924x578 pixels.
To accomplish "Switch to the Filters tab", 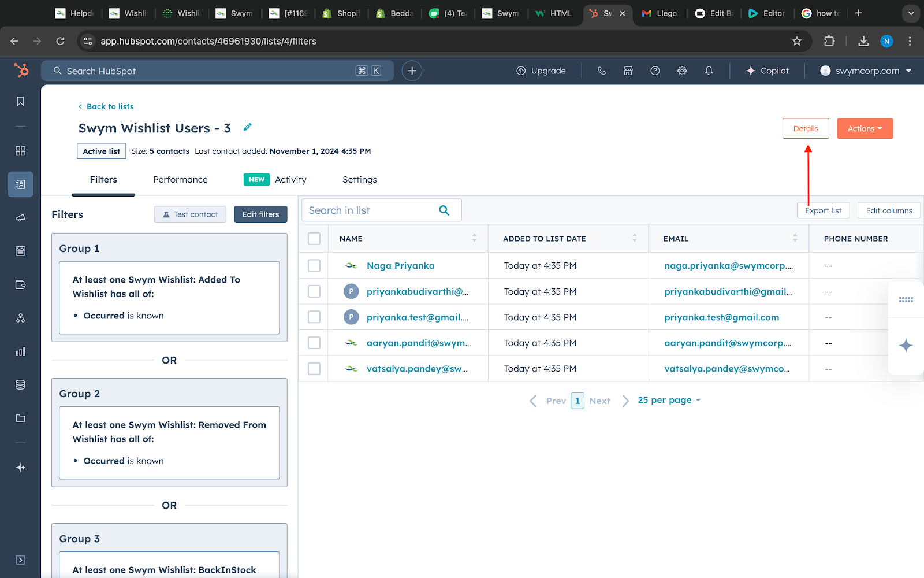I will (103, 180).
